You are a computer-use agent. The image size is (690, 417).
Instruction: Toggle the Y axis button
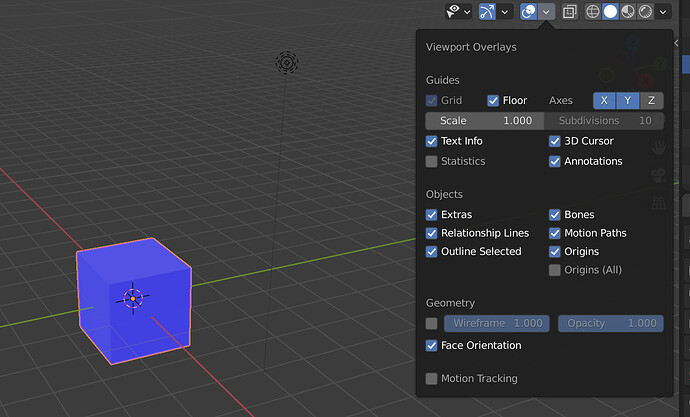point(628,101)
